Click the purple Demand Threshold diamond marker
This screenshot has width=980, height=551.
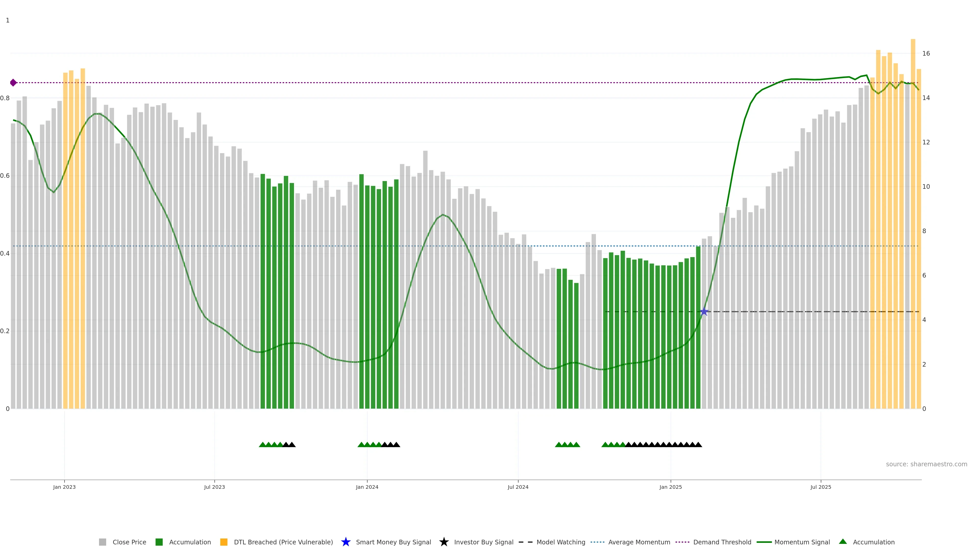(x=13, y=82)
